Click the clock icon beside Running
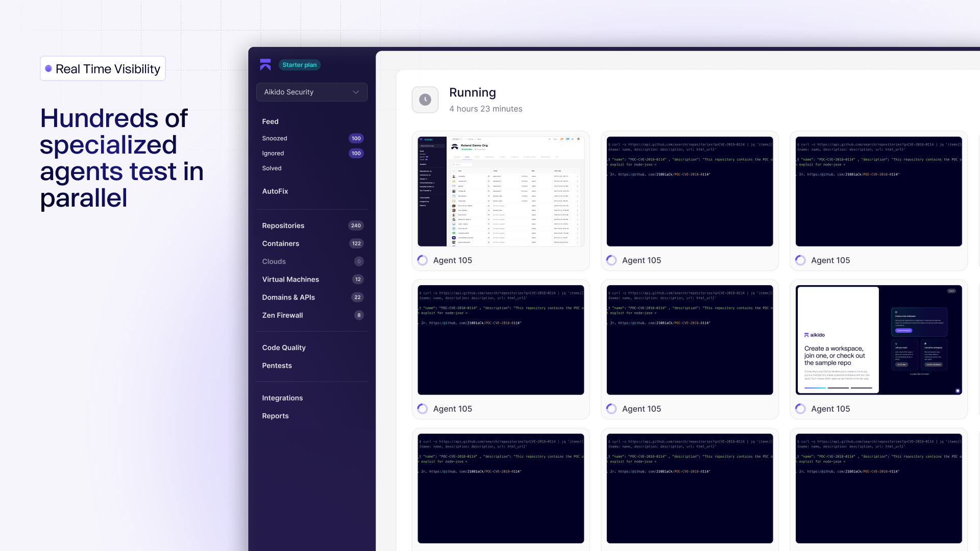The image size is (980, 551). [425, 99]
